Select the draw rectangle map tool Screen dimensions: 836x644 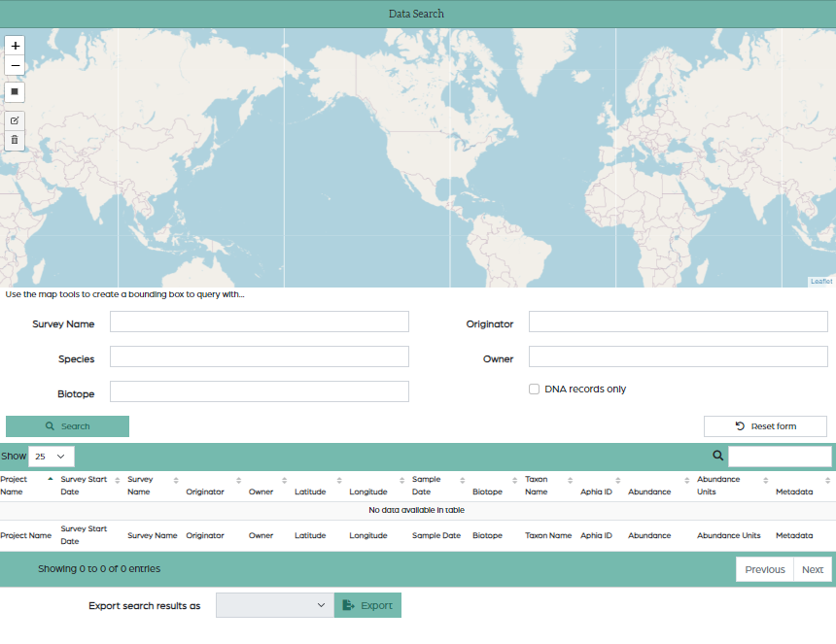[15, 92]
